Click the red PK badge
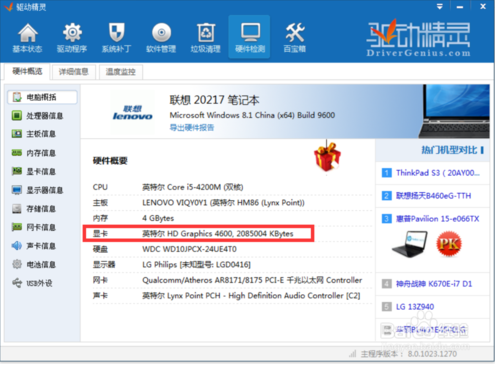 pyautogui.click(x=449, y=244)
